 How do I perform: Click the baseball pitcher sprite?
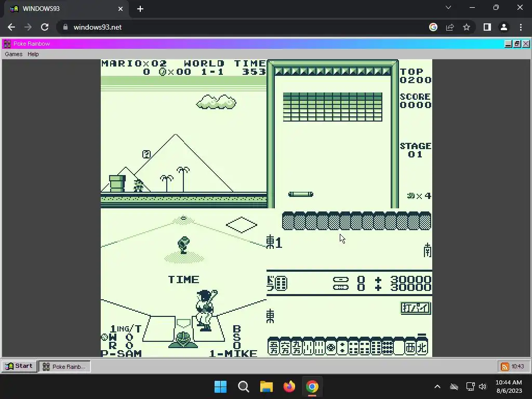tap(183, 245)
